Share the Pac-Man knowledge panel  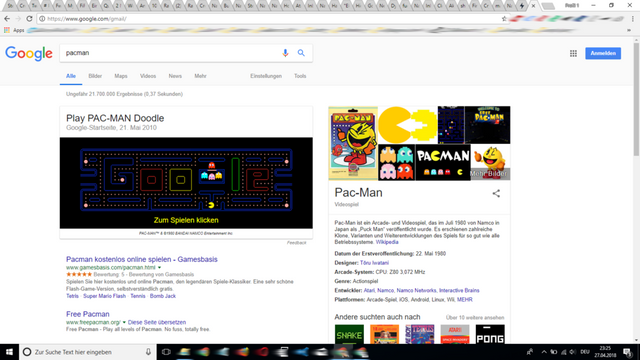(496, 193)
